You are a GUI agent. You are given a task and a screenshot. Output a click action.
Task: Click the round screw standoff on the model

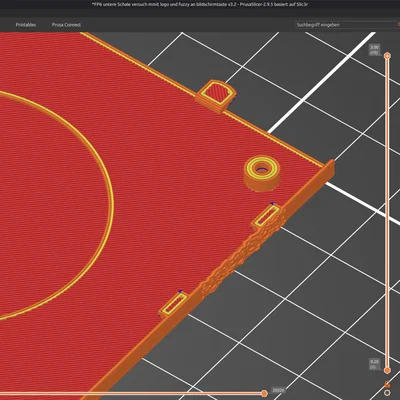click(262, 174)
